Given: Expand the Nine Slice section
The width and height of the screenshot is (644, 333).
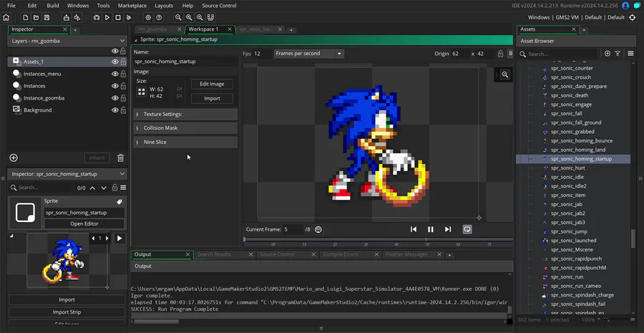Looking at the screenshot, I should point(185,143).
